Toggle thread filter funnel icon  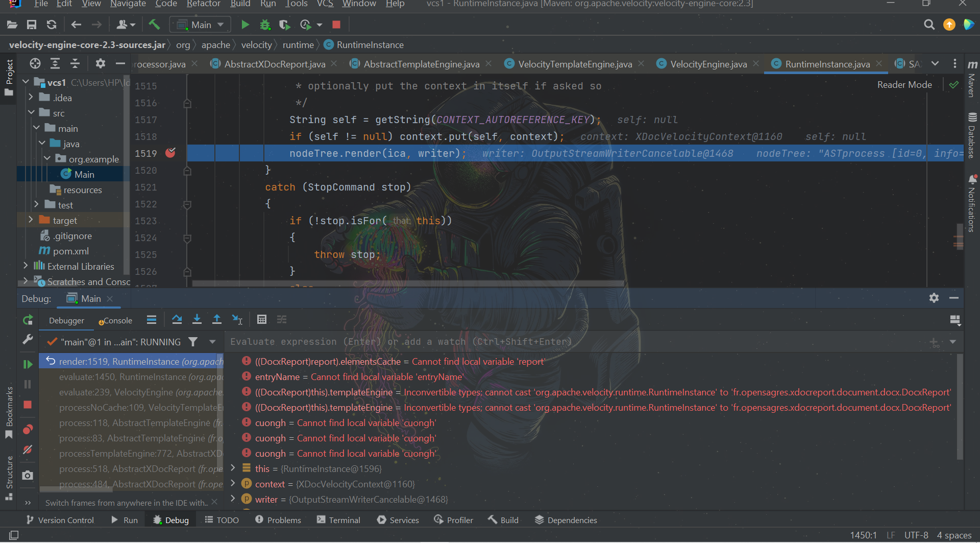pos(193,342)
